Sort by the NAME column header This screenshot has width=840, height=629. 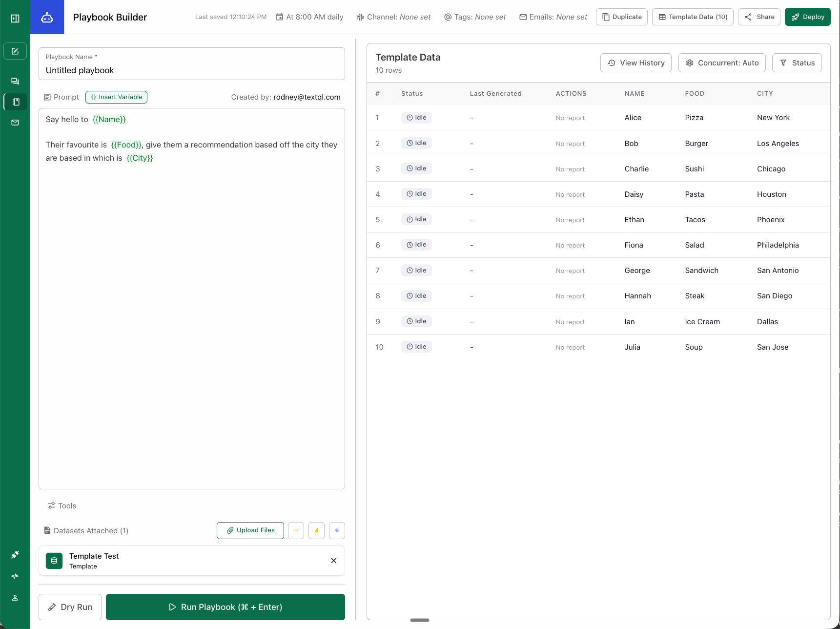click(x=634, y=94)
